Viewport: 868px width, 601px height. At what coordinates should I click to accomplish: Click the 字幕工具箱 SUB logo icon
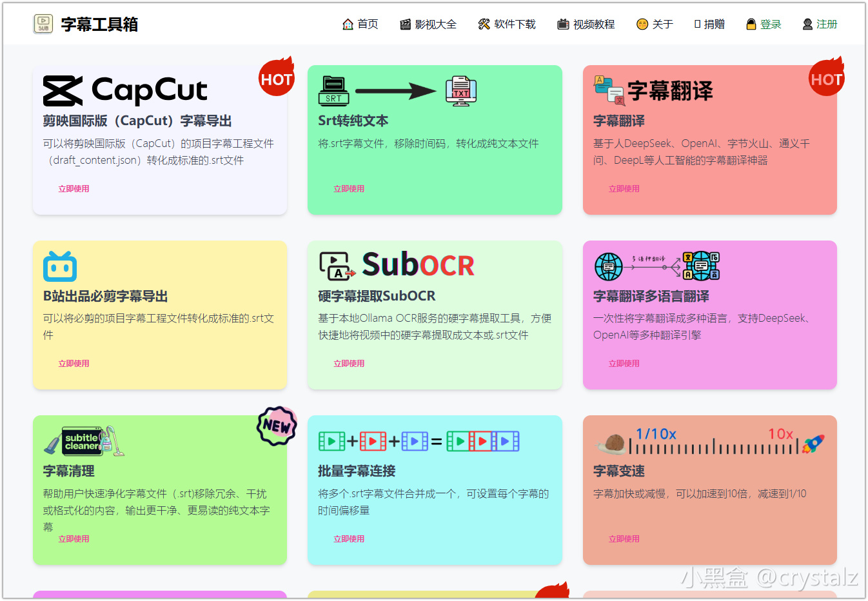click(x=43, y=24)
